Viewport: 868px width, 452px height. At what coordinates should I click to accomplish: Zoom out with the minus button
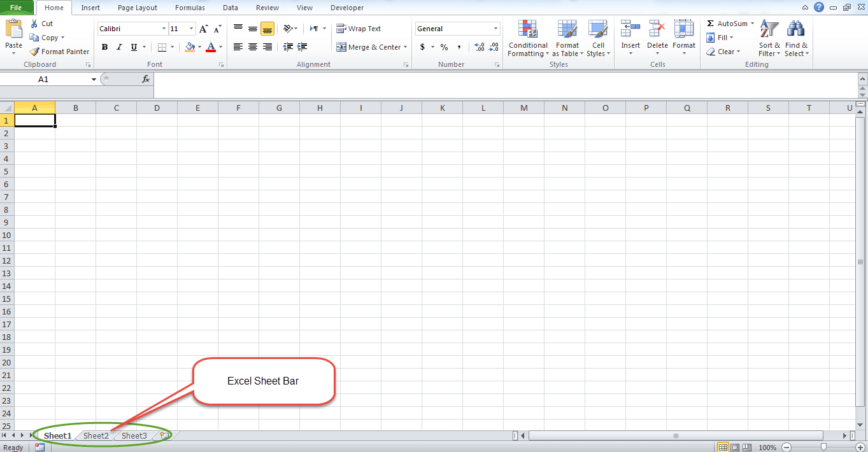(x=787, y=448)
